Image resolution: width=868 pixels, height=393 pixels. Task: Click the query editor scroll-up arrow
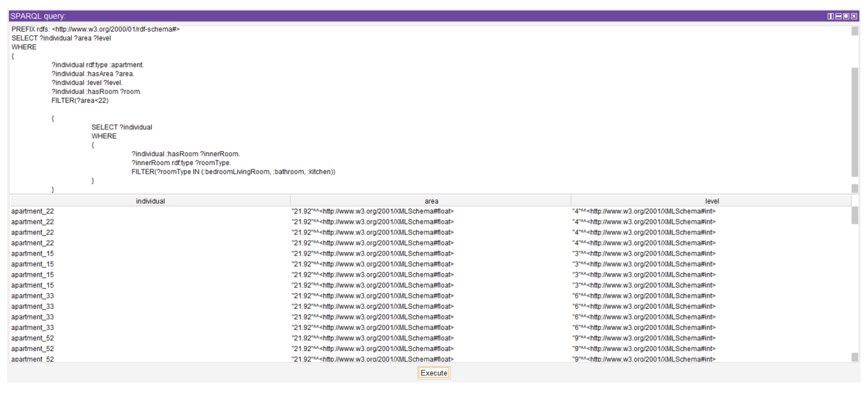pos(855,31)
